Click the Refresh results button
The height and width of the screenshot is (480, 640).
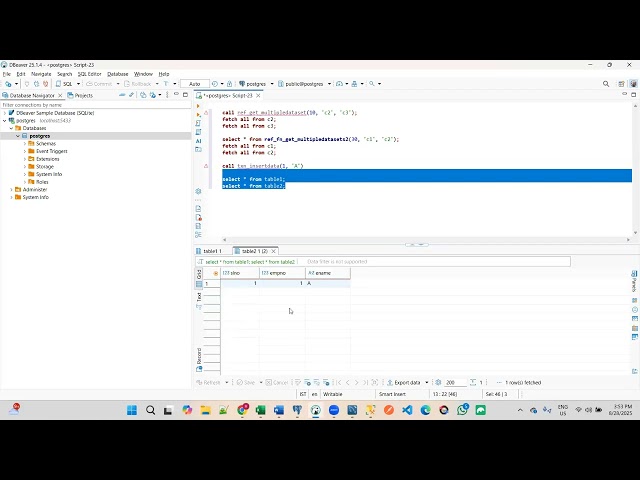tap(209, 382)
